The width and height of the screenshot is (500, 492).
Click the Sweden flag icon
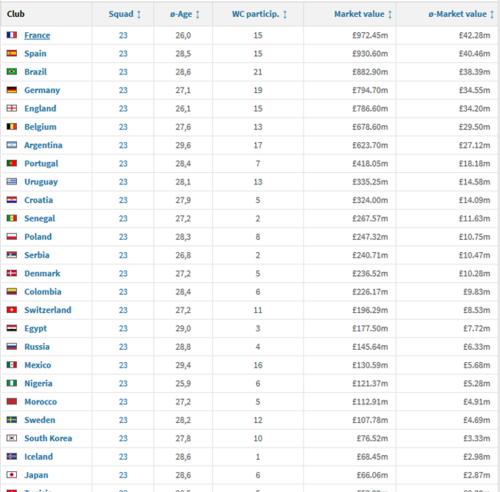tap(12, 420)
